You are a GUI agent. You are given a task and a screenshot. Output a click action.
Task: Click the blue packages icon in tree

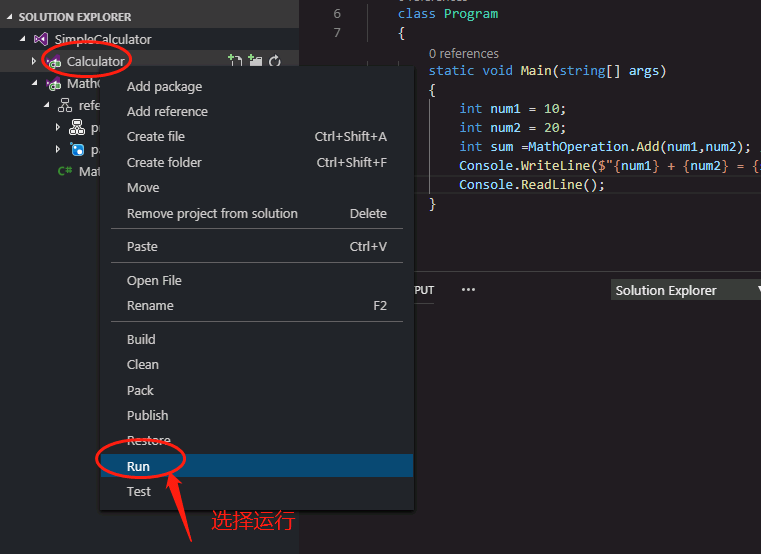click(x=77, y=150)
